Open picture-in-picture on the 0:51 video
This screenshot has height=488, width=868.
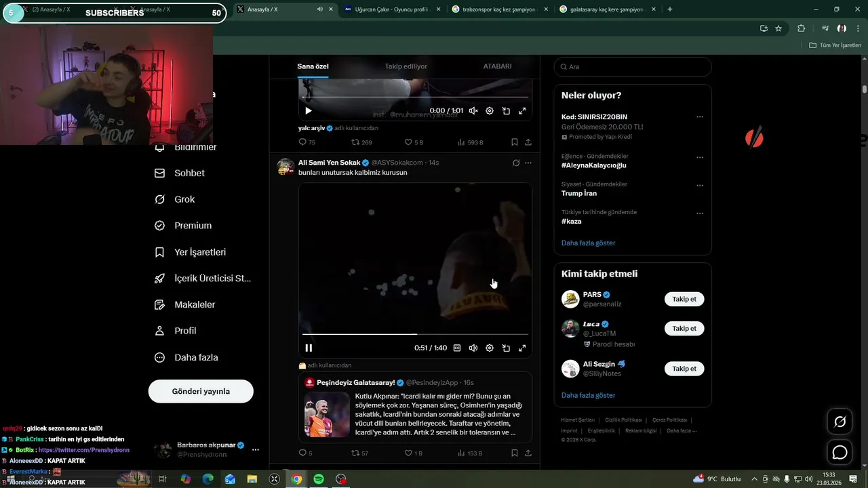click(x=506, y=348)
